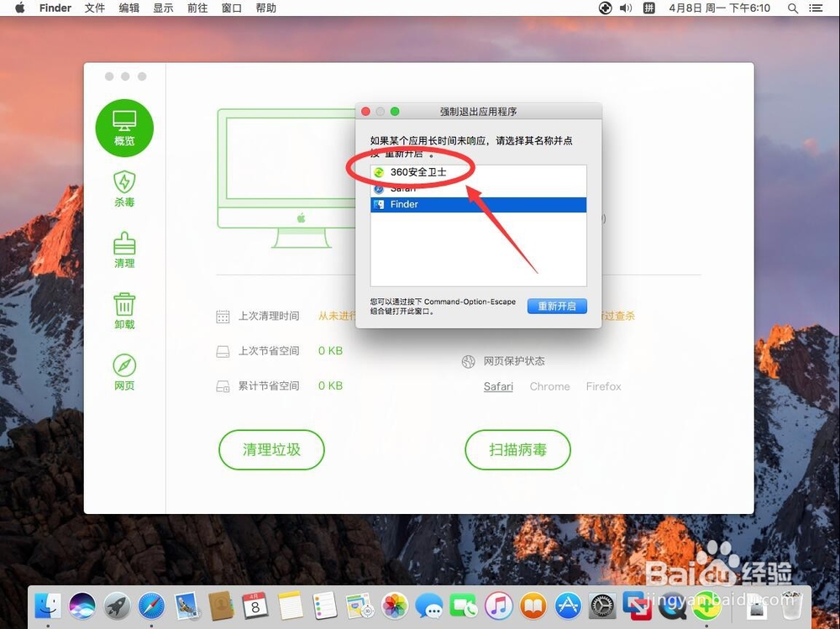This screenshot has width=840, height=629.
Task: Click the 清理垃圾 button
Action: point(271,449)
